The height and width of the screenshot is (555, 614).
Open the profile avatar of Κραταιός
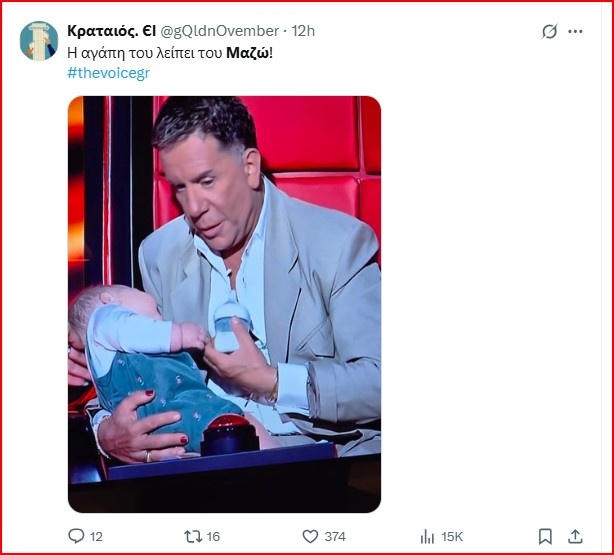[39, 40]
